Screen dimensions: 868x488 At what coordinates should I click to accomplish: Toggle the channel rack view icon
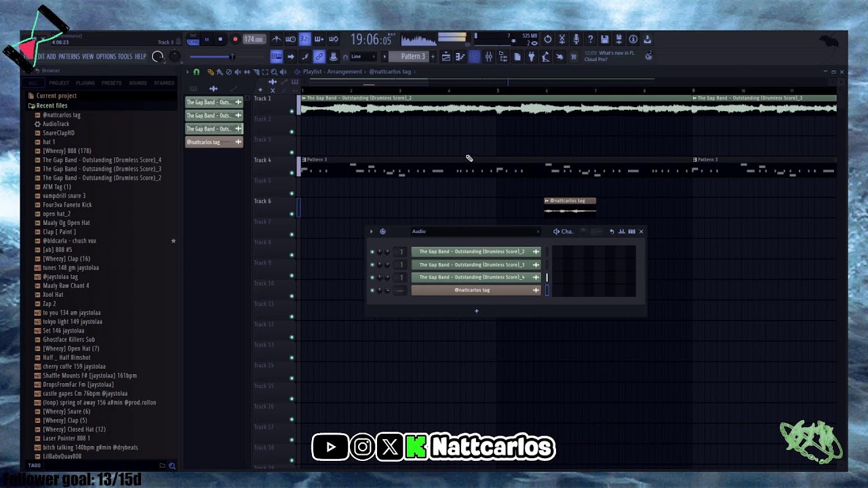point(475,57)
